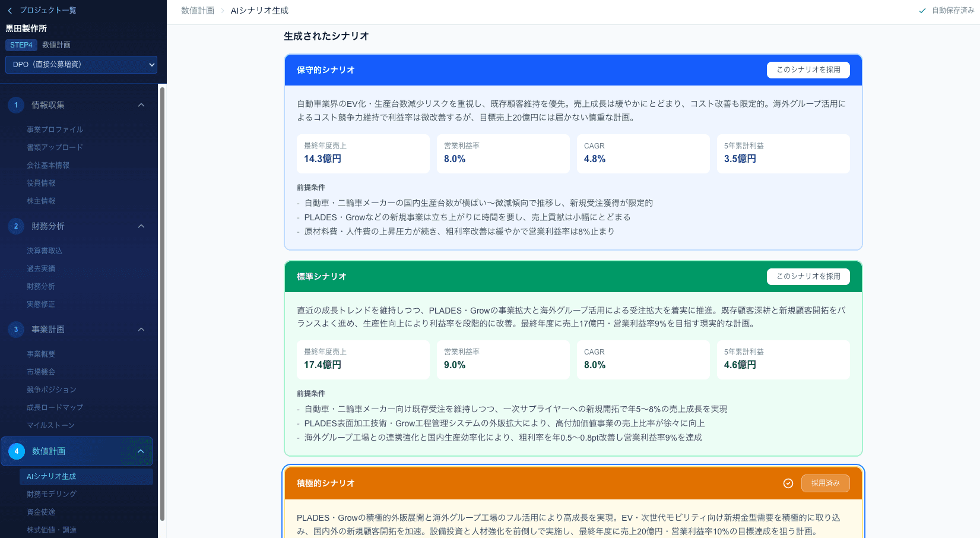The height and width of the screenshot is (538, 980).
Task: Open the DPO（直接公募増資）dropdown
Action: 81,65
